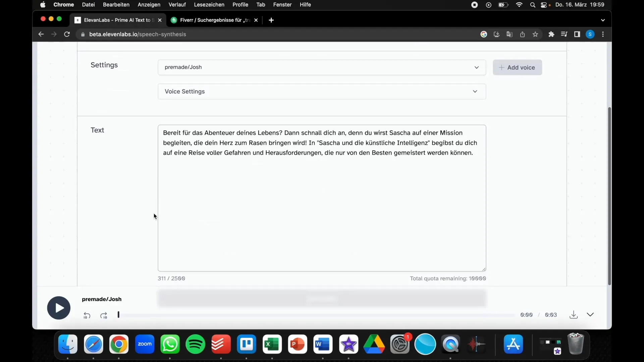Switch to the Fiverr Suchergebnisse tab
644x362 pixels.
(x=215, y=20)
